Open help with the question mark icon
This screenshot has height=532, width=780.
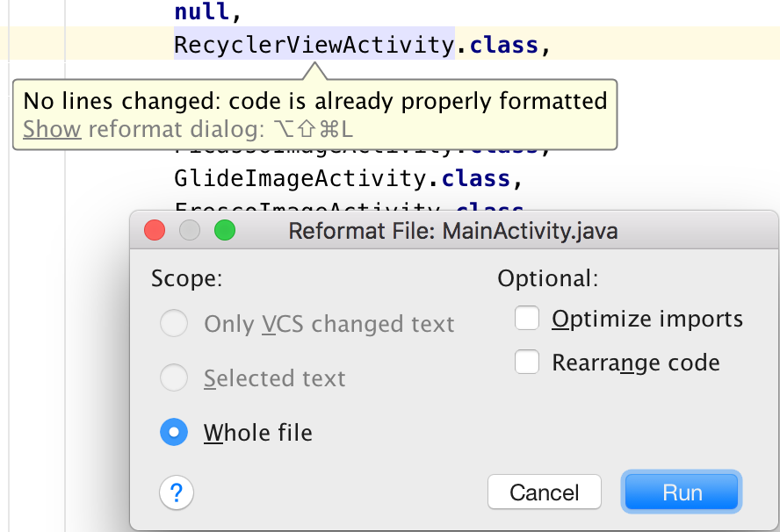pos(177,491)
